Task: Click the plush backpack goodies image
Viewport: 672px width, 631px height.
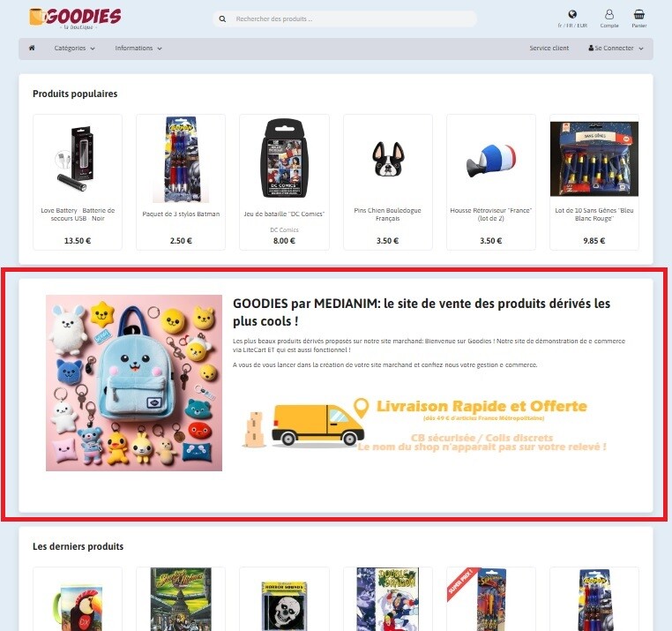Action: (134, 383)
